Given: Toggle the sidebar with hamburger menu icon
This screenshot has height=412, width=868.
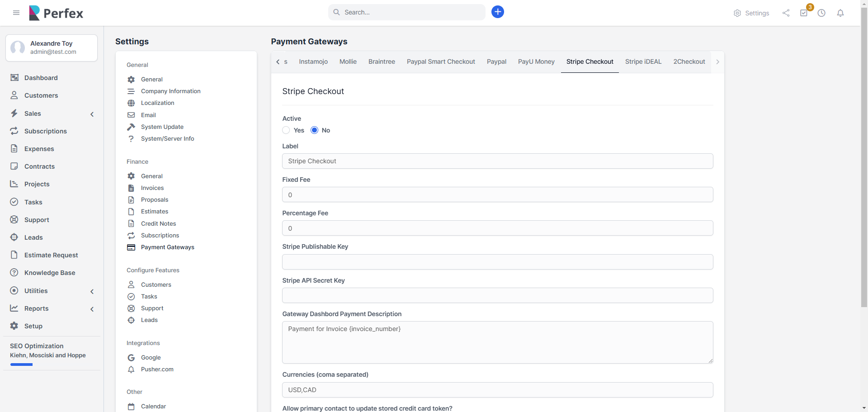Looking at the screenshot, I should coord(16,13).
